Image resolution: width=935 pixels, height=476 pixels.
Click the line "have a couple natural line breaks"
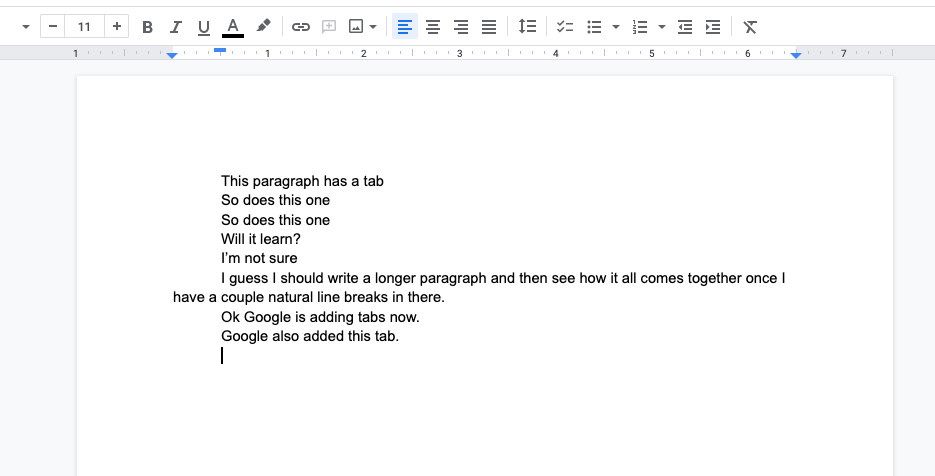309,297
